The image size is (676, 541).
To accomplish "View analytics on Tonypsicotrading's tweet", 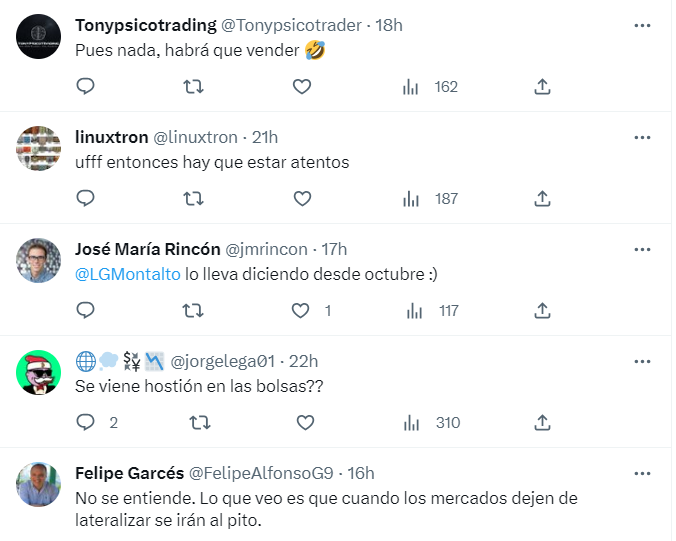I will tap(411, 87).
